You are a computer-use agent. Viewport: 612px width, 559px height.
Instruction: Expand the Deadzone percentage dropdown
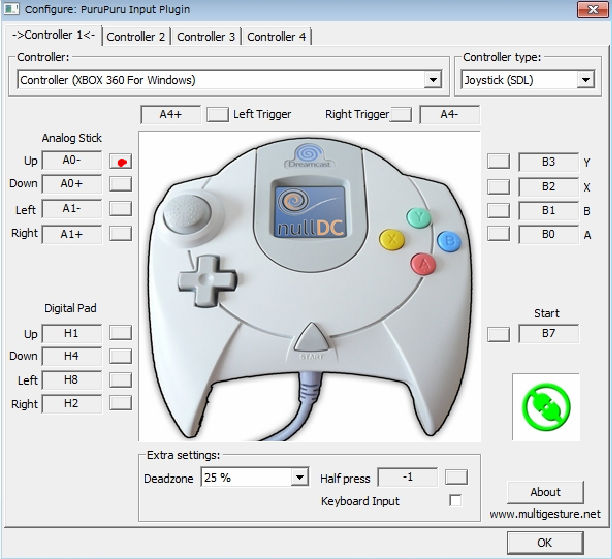point(299,477)
